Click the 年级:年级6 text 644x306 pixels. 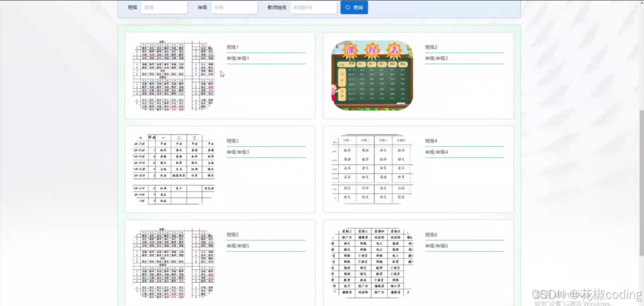click(x=437, y=246)
